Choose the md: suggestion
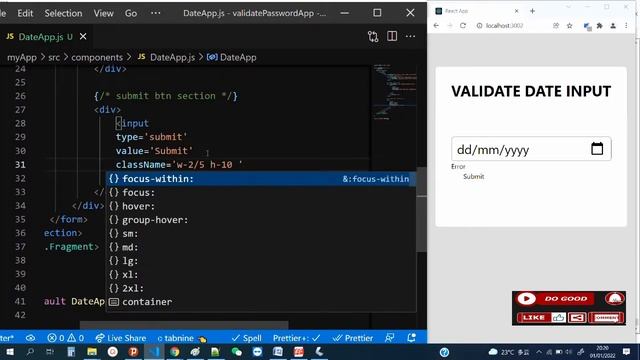Screen dimensions: 640x360 [x=261, y=247]
